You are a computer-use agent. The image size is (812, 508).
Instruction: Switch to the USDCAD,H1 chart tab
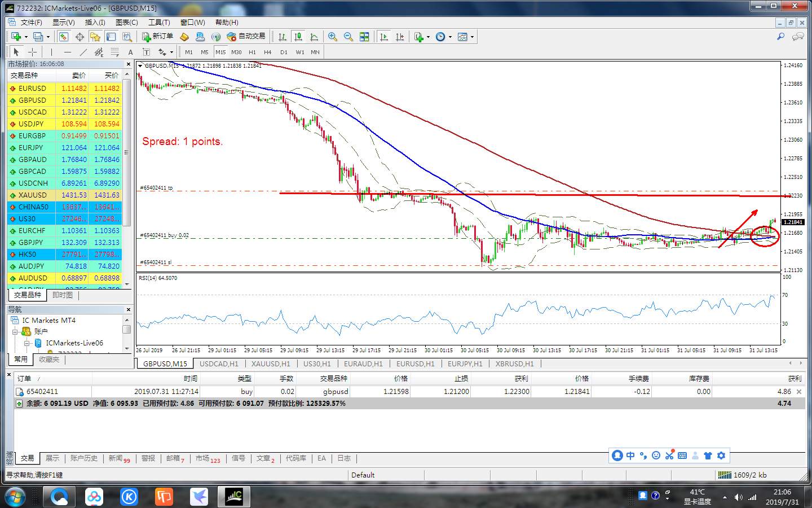[219, 364]
